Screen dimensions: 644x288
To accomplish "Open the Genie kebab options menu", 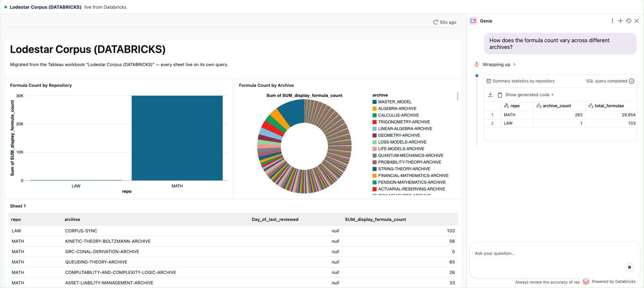I will (x=612, y=21).
